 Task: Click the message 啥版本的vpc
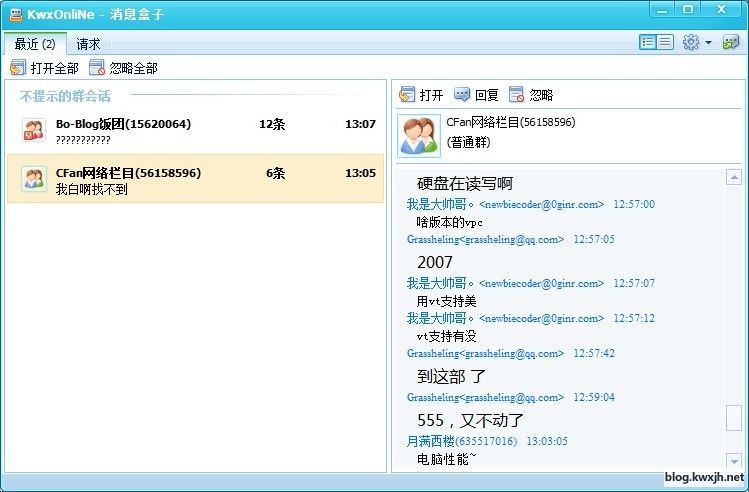(449, 222)
